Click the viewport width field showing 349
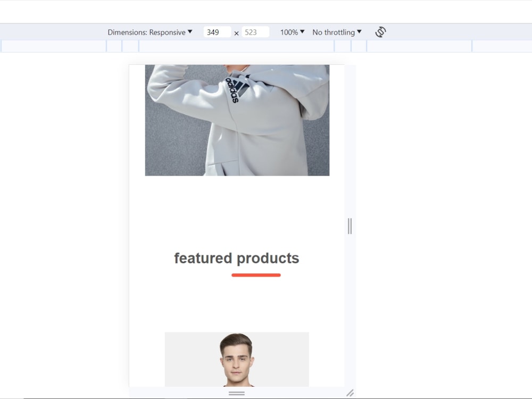The image size is (532, 399). point(217,32)
